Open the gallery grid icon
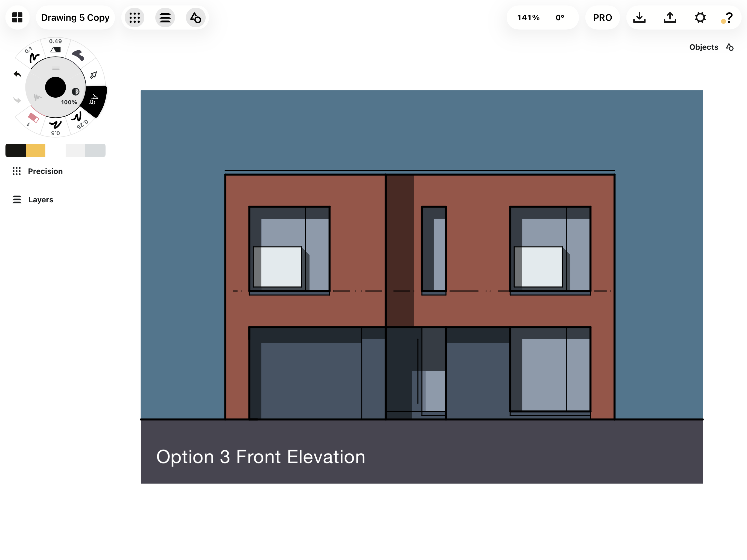This screenshot has width=747, height=560. [x=17, y=17]
